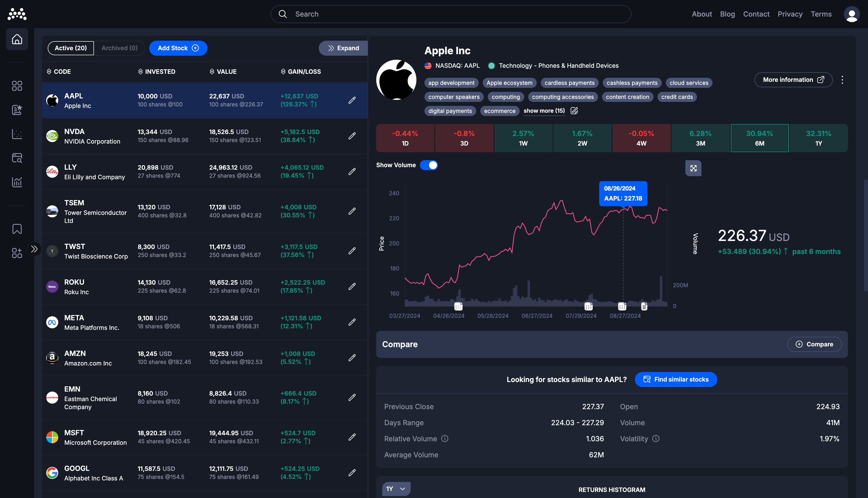Open the starred notes sidebar icon
868x498 pixels.
point(17,110)
